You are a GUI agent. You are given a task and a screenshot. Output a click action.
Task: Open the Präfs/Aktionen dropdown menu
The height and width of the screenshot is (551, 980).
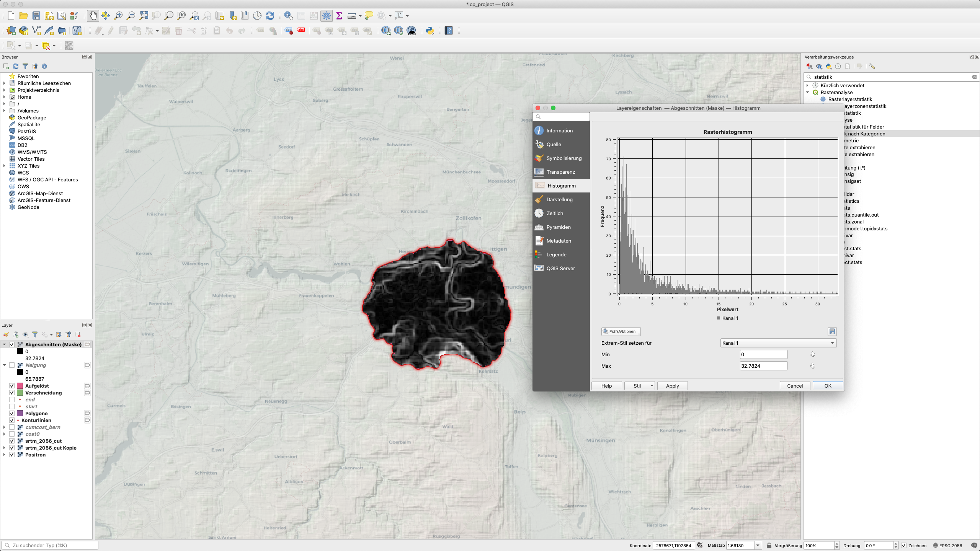tap(621, 331)
